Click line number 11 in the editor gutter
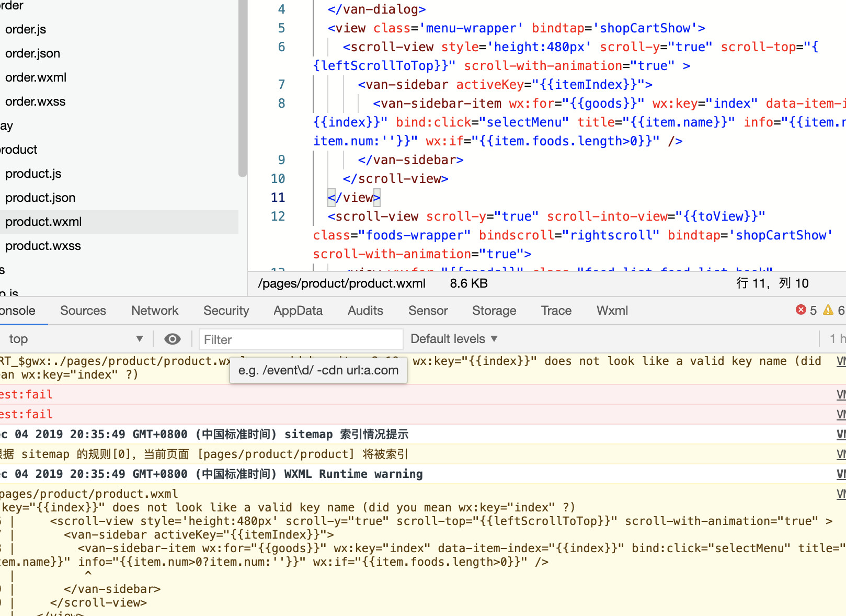The image size is (846, 616). coord(278,198)
